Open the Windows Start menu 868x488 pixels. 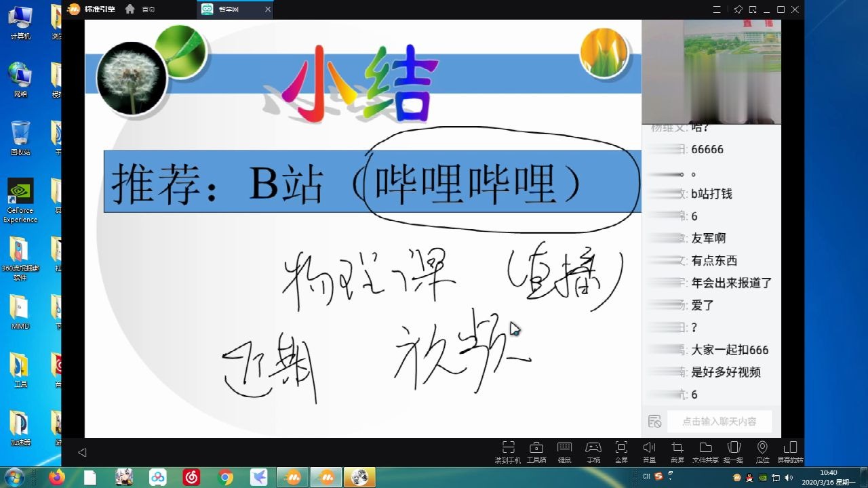point(14,477)
